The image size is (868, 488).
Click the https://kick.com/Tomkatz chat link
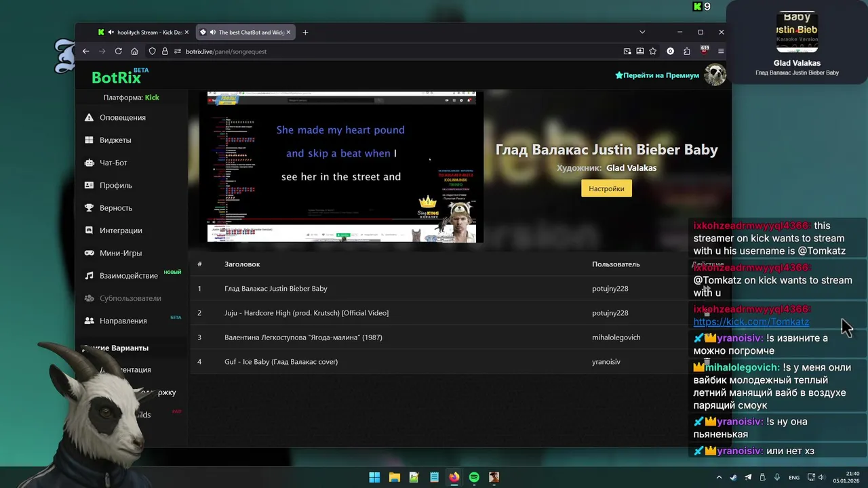[x=751, y=322]
